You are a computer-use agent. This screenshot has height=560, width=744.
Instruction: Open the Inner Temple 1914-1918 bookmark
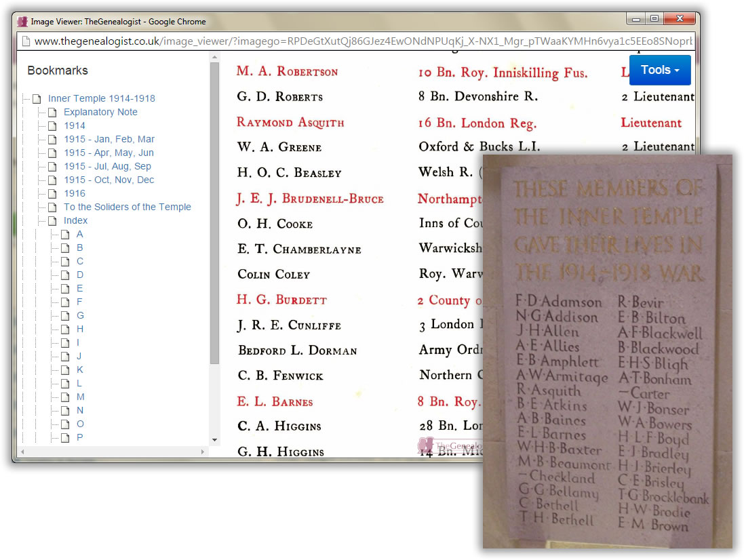coord(102,98)
